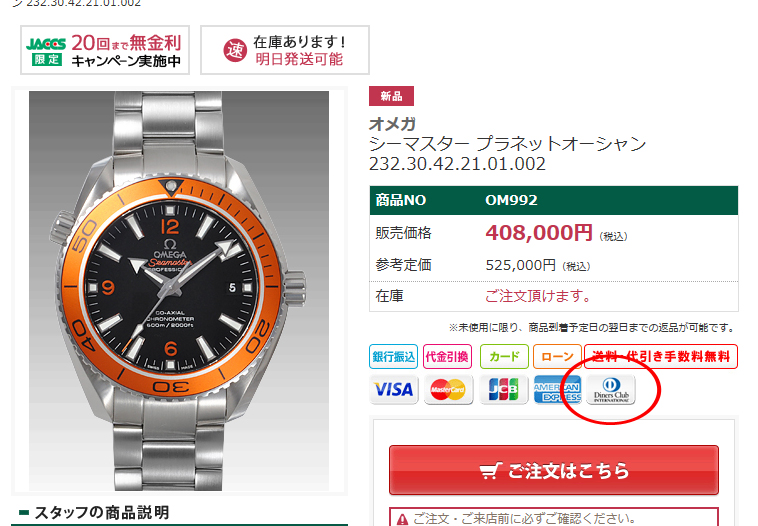The image size is (758, 526).
Task: Click the Diners Club card icon
Action: tap(611, 389)
